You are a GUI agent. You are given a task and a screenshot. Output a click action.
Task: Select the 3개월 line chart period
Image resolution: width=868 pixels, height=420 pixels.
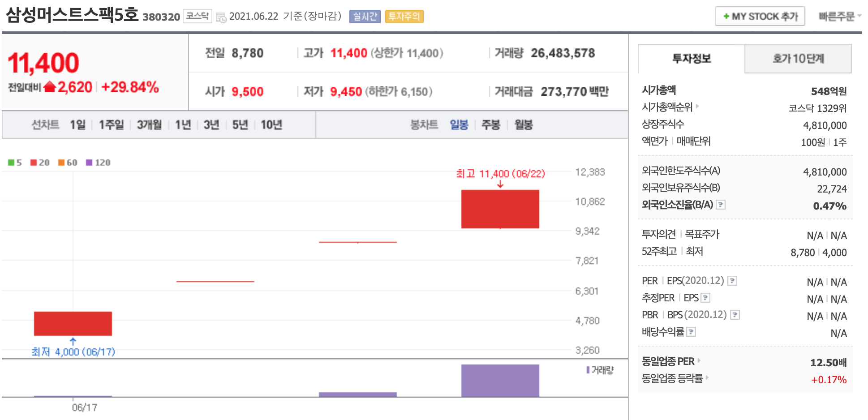[x=149, y=124]
